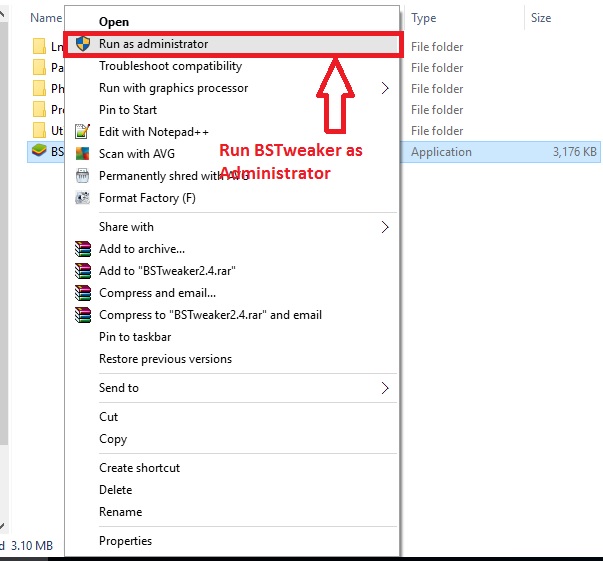Click the AVG logo beside Scan with AVG
This screenshot has height=561, width=603.
tap(82, 153)
